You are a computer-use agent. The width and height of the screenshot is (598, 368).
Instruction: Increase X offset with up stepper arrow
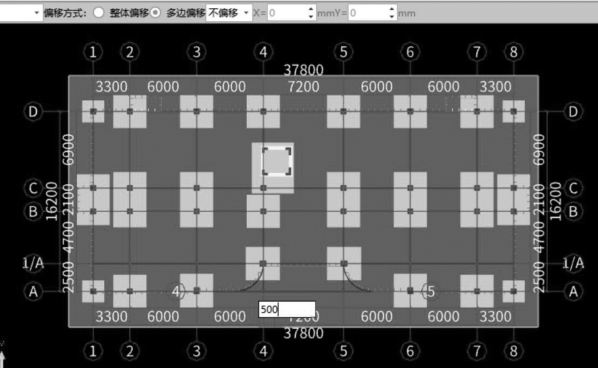(311, 9)
